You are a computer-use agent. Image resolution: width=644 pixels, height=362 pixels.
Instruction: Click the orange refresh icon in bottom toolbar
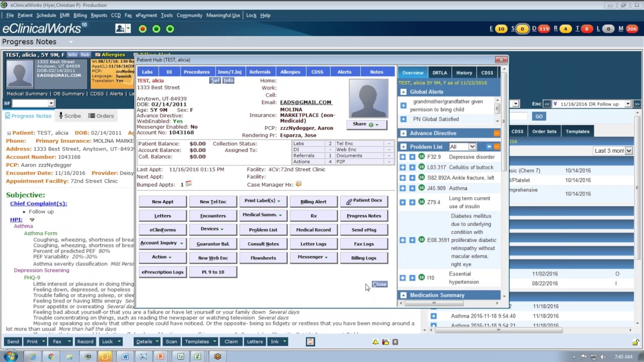point(310,342)
